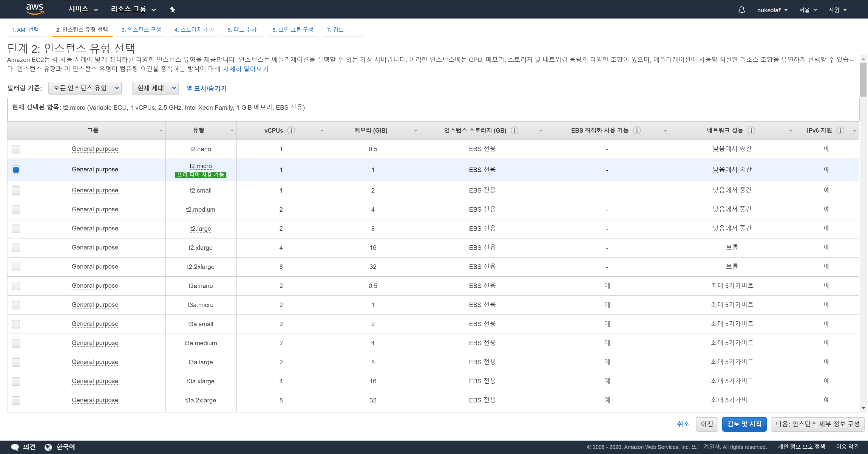Click the network performance info icon
Image resolution: width=868 pixels, height=454 pixels.
point(751,130)
